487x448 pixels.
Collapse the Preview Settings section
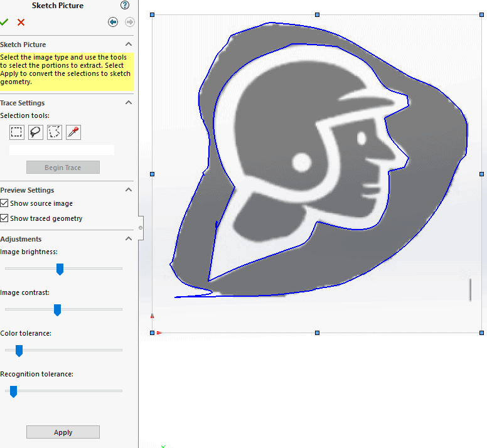129,189
